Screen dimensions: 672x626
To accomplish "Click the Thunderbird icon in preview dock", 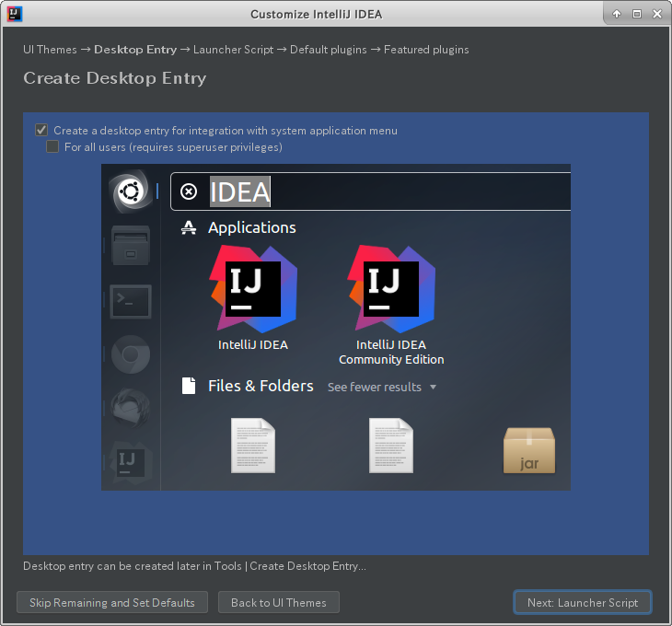I will pos(131,409).
